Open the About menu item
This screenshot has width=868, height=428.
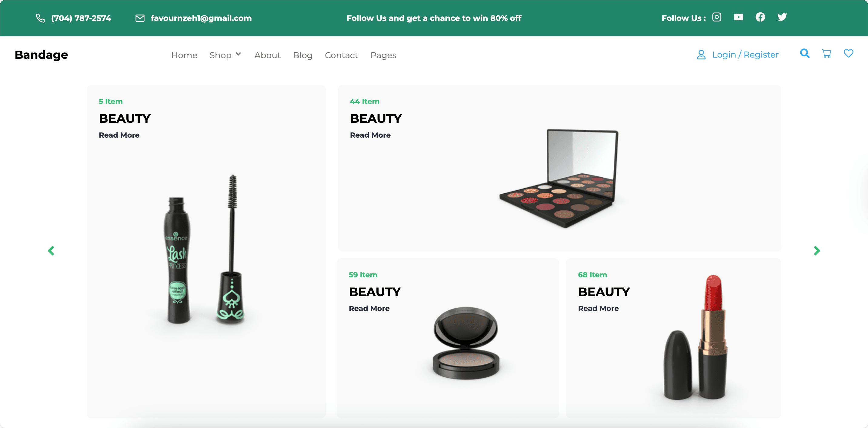click(x=267, y=55)
